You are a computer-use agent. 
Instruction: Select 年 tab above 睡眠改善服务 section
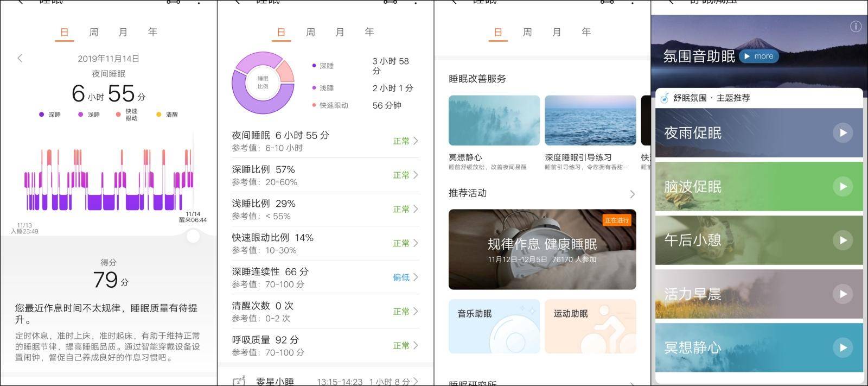586,32
